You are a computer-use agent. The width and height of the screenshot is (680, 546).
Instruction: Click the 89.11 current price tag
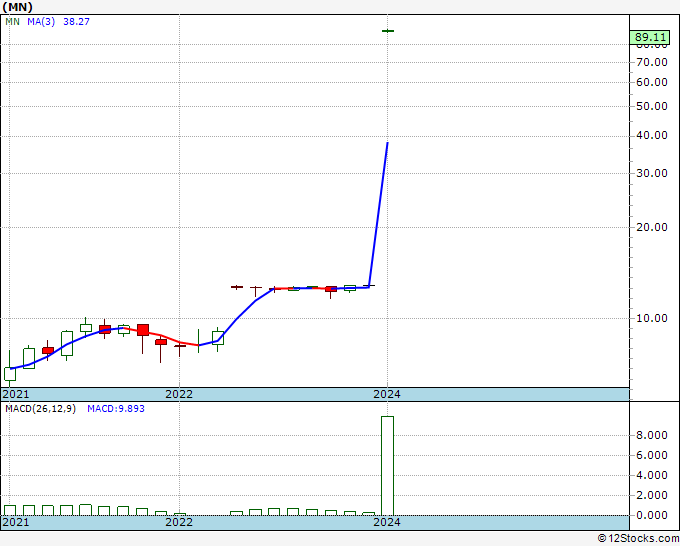650,38
